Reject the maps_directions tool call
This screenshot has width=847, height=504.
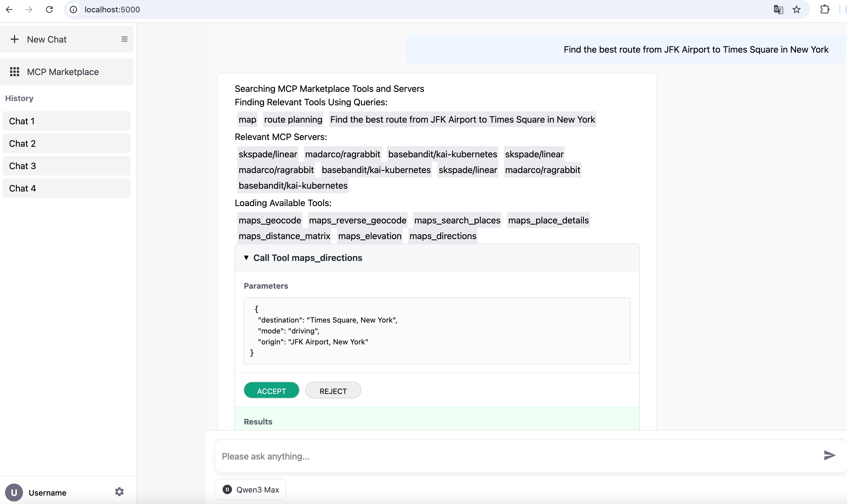pyautogui.click(x=333, y=391)
